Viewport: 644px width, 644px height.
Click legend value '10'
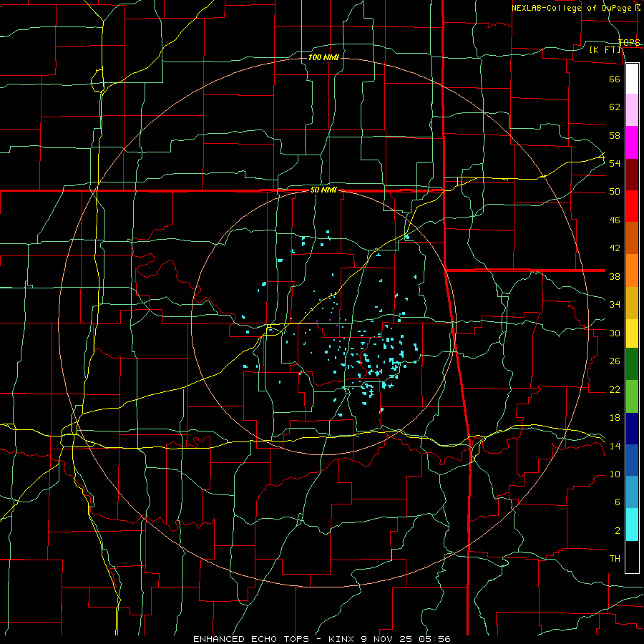click(x=615, y=474)
